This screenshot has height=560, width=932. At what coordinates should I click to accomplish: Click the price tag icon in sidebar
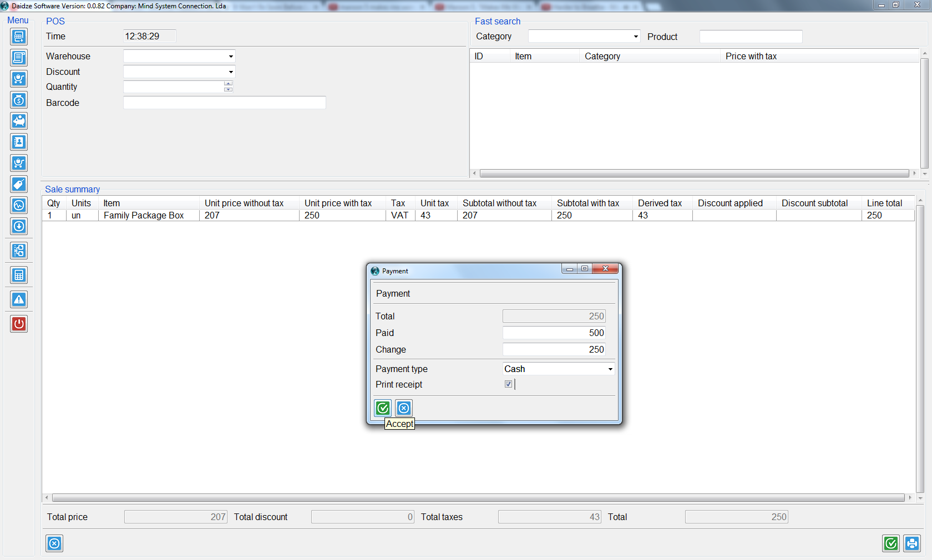pos(19,184)
